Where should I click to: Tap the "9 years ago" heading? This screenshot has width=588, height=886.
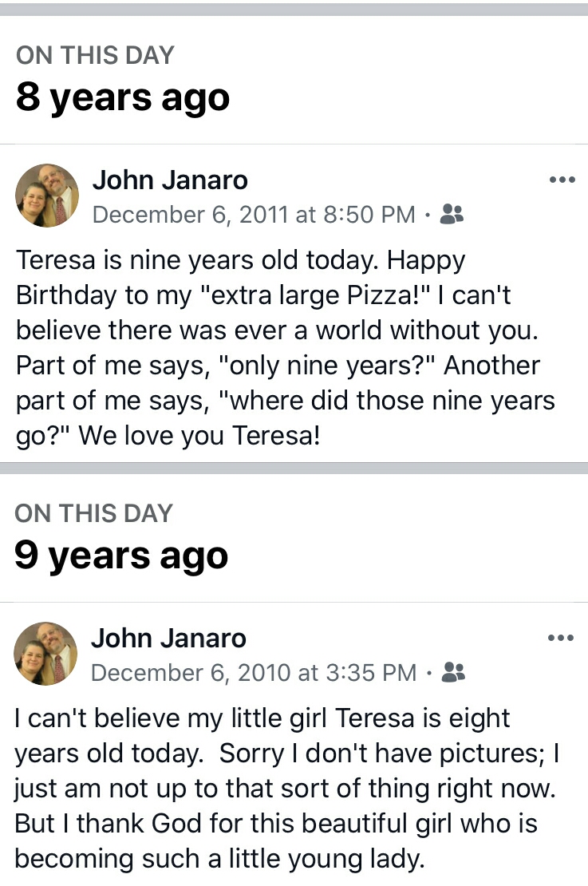[122, 556]
